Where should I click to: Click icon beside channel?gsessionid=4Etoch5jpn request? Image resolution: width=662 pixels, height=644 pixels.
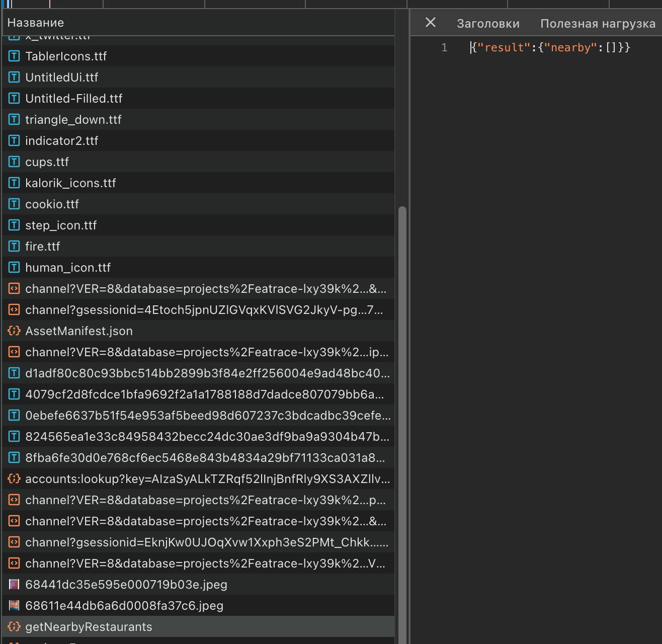pyautogui.click(x=14, y=310)
